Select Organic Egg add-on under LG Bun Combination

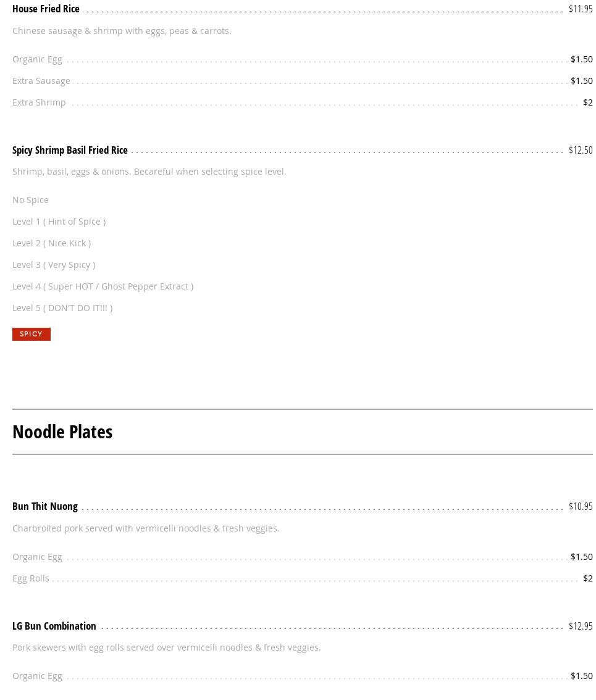tap(37, 676)
